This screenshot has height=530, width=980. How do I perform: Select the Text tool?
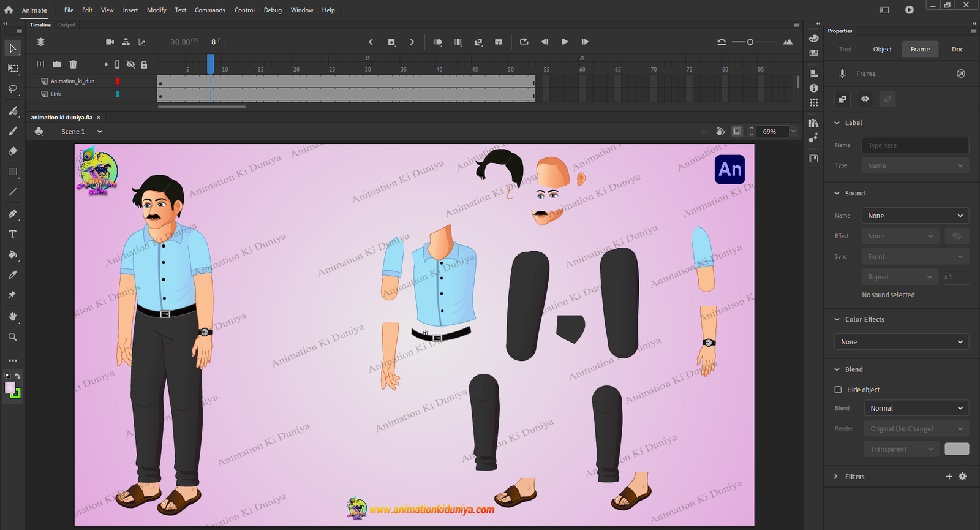(12, 234)
